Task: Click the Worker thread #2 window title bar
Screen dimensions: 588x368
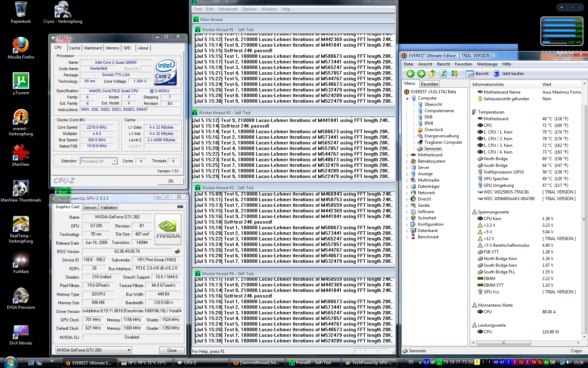Action: tap(293, 113)
